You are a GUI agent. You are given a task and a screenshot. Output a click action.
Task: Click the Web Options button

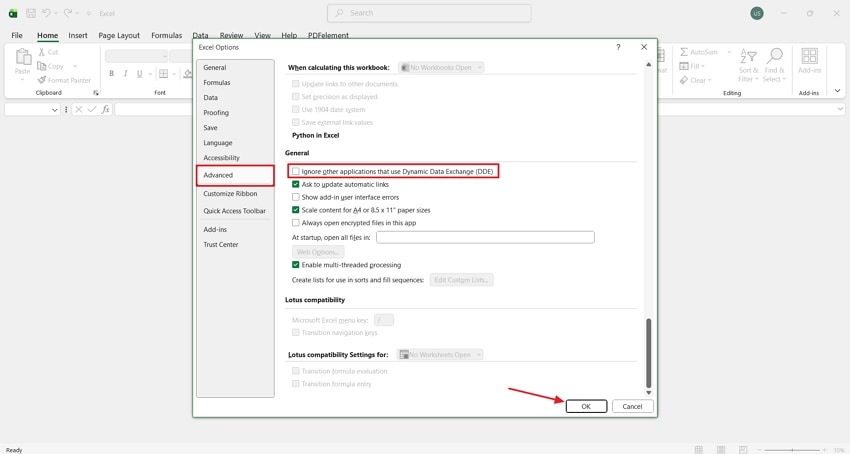click(318, 252)
